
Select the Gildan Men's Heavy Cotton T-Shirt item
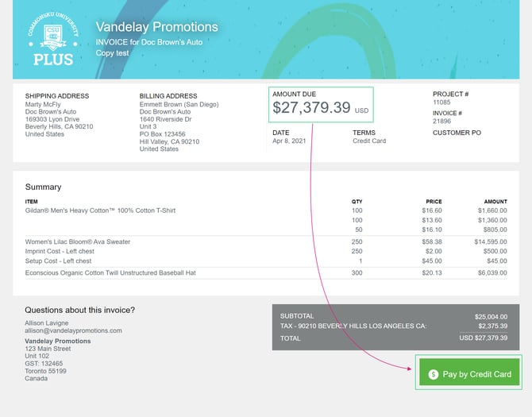click(100, 210)
